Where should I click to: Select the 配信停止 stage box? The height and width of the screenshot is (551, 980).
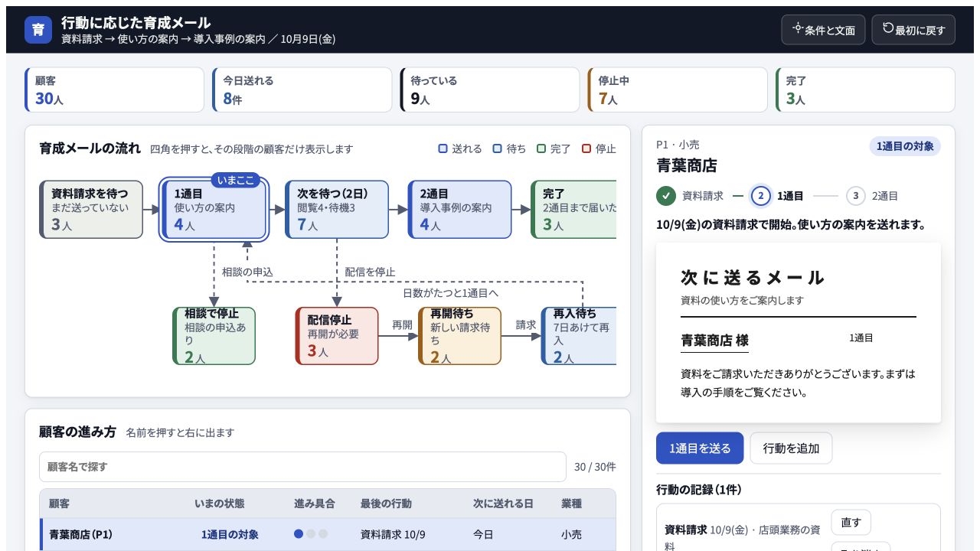[337, 336]
